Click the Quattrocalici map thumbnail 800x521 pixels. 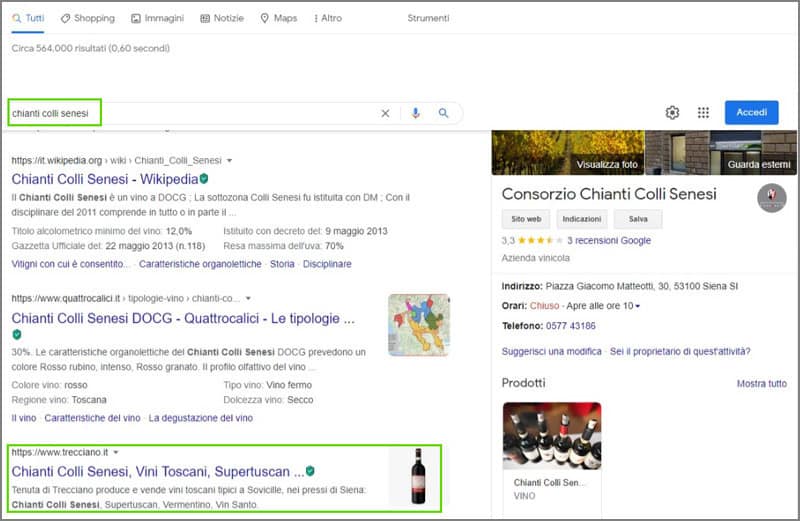pyautogui.click(x=418, y=325)
